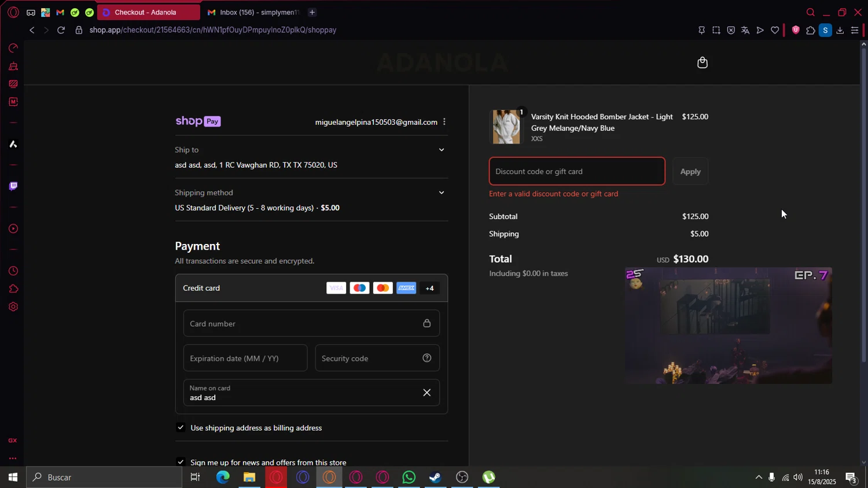The image size is (868, 488).
Task: Open the sidebar player icon
Action: [x=13, y=229]
